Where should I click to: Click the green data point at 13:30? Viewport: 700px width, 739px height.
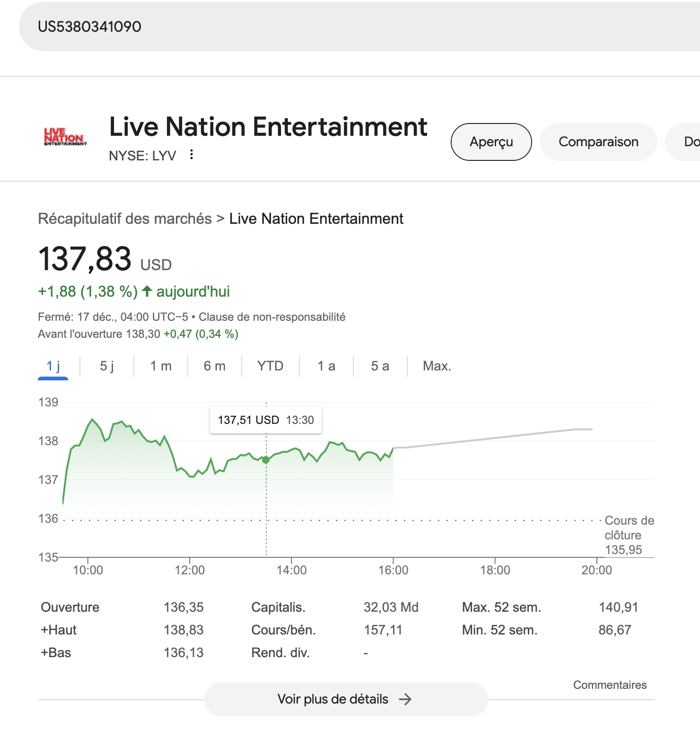click(x=266, y=460)
